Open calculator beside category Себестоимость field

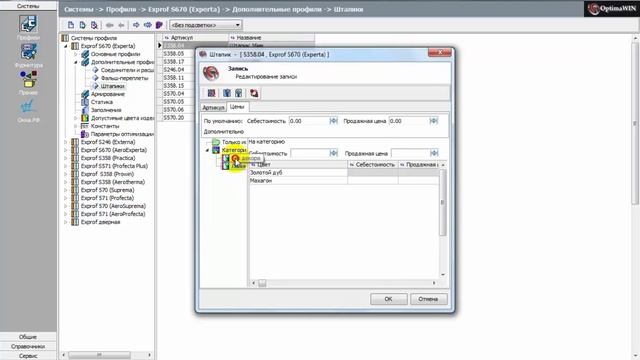[333, 153]
